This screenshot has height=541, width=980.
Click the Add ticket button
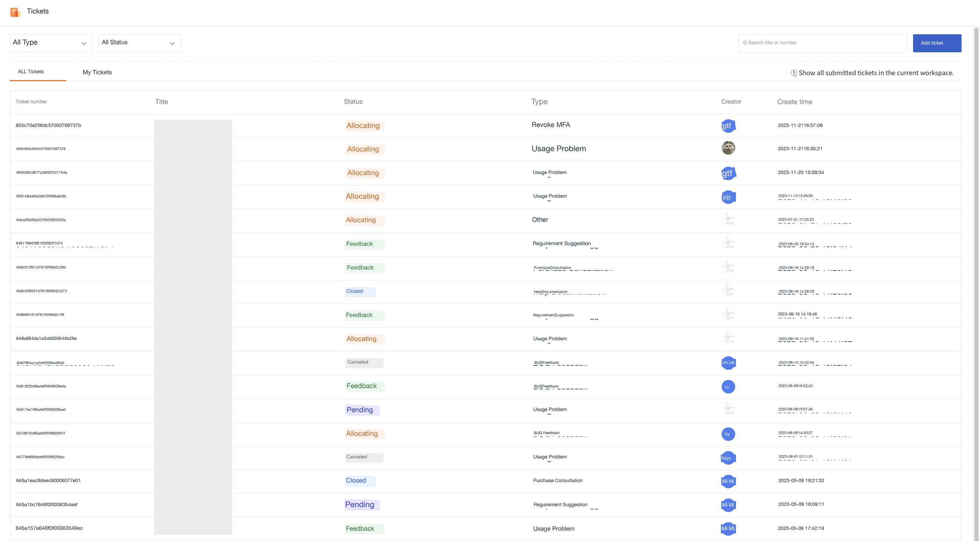937,43
